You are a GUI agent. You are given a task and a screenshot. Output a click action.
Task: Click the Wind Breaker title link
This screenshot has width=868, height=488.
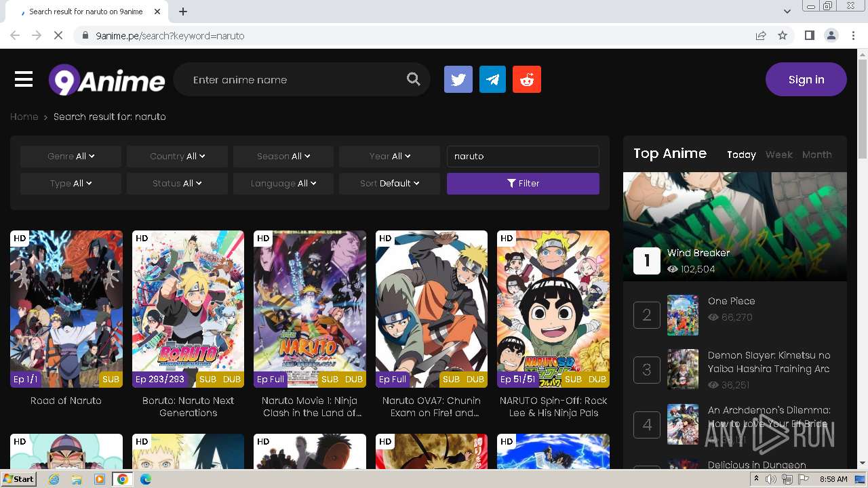coord(698,253)
